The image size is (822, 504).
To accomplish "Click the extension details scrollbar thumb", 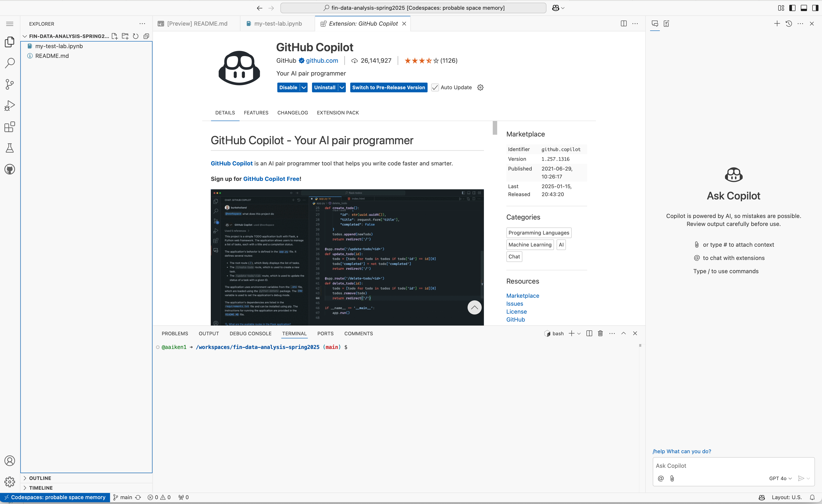I will tap(495, 128).
